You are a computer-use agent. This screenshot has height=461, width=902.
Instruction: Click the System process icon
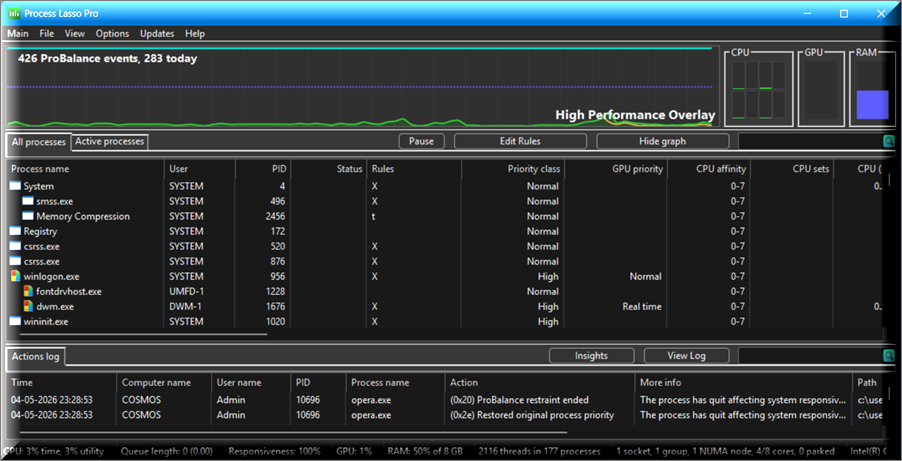click(16, 186)
